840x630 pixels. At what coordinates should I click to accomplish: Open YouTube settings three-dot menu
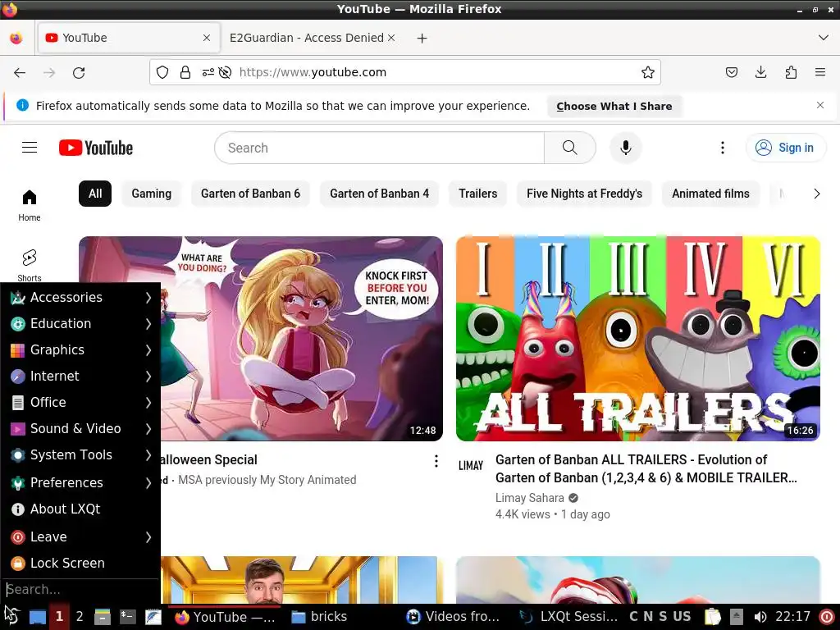722,148
